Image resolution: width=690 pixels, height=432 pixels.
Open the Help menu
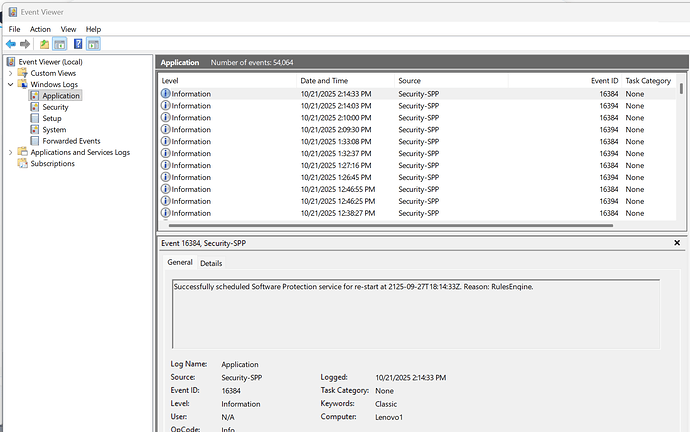click(x=93, y=29)
